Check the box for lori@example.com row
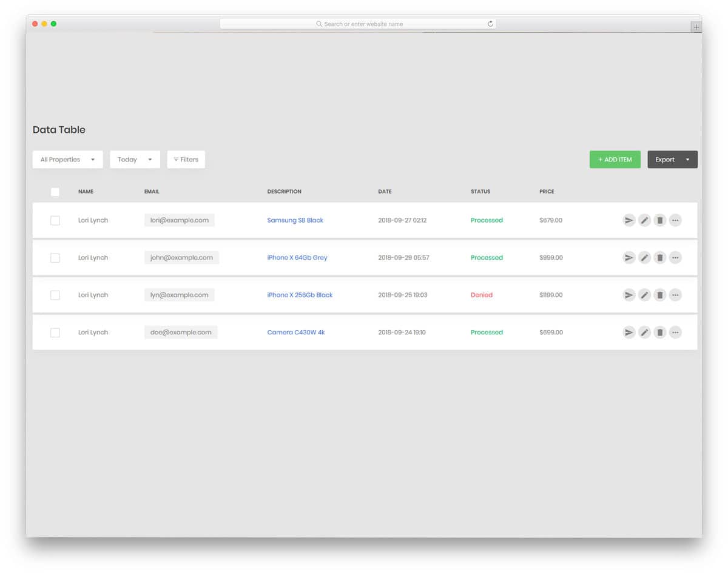 (x=55, y=220)
